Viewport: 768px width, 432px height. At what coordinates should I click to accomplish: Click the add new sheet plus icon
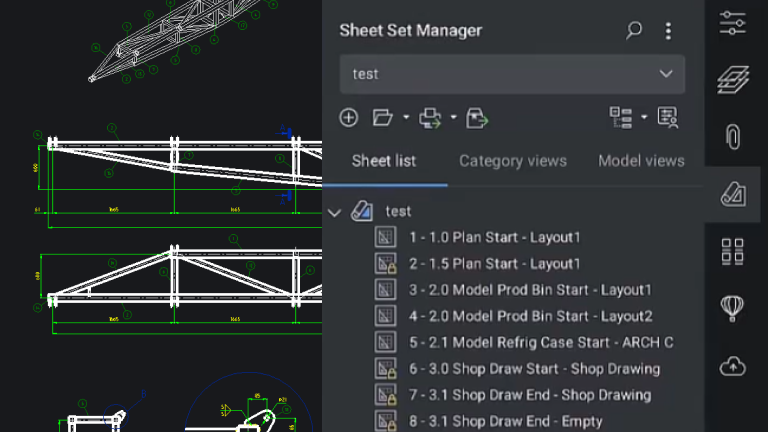[x=349, y=118]
